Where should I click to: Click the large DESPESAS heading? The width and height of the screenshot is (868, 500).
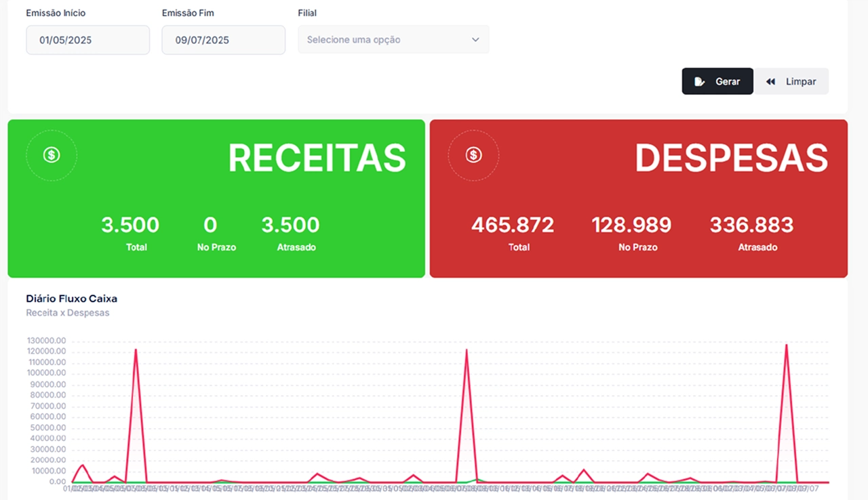click(731, 158)
